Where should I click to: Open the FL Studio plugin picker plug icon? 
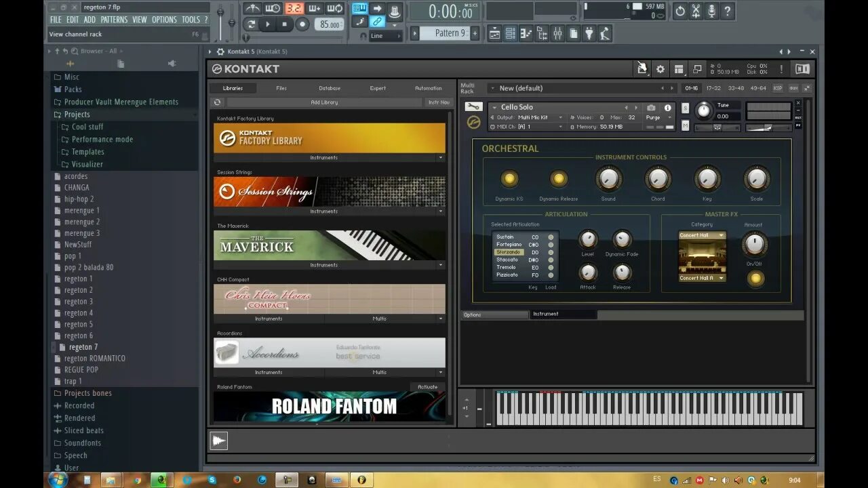point(589,33)
